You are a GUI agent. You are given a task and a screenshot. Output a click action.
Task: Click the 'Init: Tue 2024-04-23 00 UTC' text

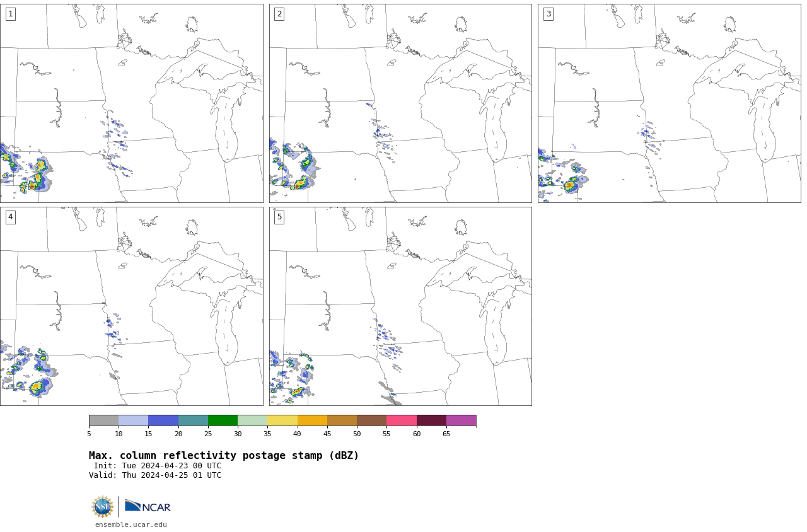[x=158, y=466]
